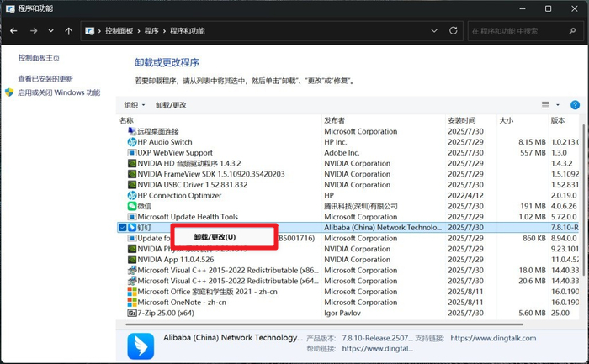Click the magnifier search icon

(572, 31)
